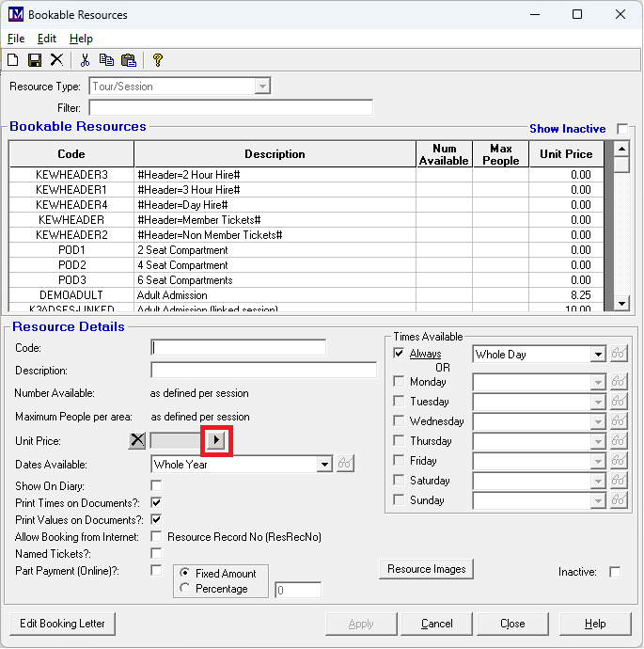
Task: Tick the Show On Diary checkbox
Action: (156, 485)
